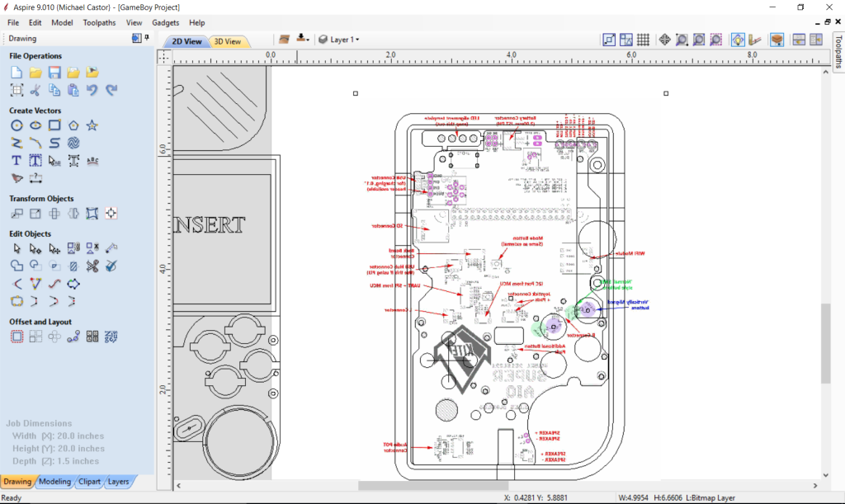Open the Distort Object tool
The width and height of the screenshot is (845, 504).
pyautogui.click(x=92, y=213)
